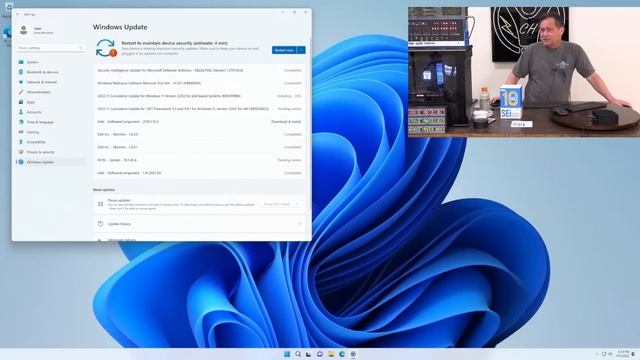Launch Microsoft Edge from the taskbar
The height and width of the screenshot is (360, 640).
coord(342,354)
